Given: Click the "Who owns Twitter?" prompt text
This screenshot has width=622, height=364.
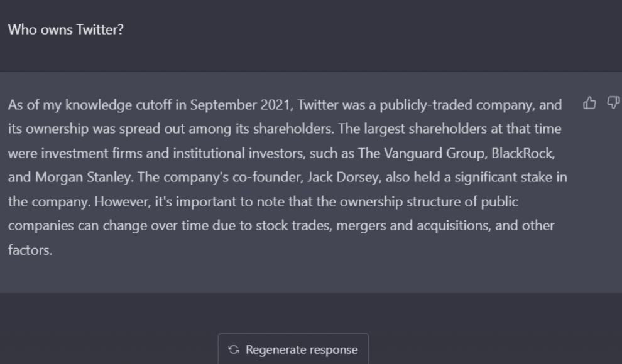Looking at the screenshot, I should pos(65,29).
